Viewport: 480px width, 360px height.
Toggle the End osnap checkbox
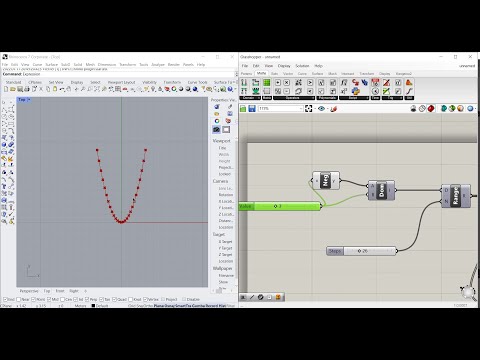click(5, 299)
